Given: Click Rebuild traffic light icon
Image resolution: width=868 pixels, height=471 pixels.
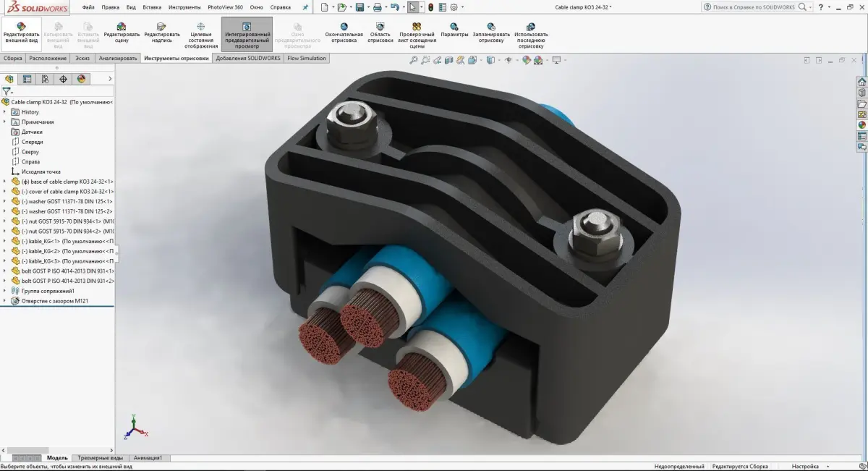Looking at the screenshot, I should tap(430, 7).
